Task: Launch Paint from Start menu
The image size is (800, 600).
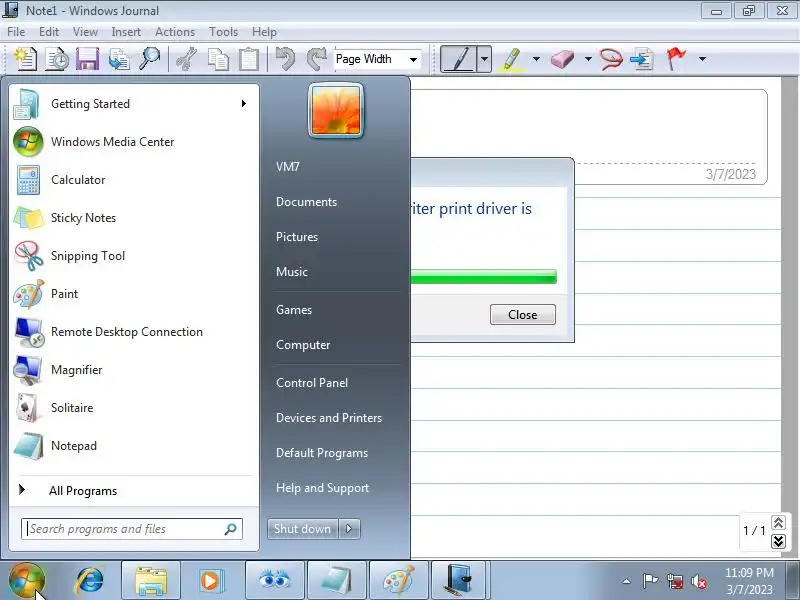Action: (x=134, y=294)
